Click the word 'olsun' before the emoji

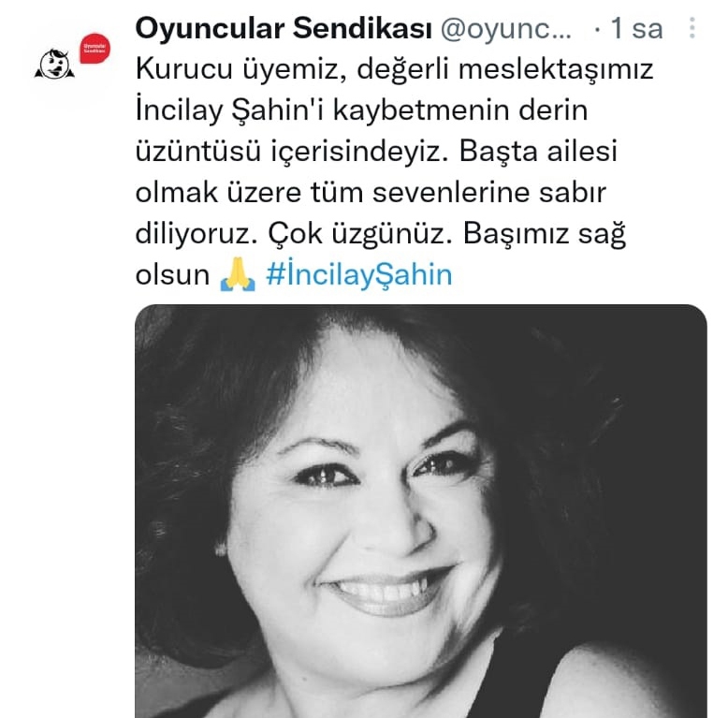[x=172, y=274]
